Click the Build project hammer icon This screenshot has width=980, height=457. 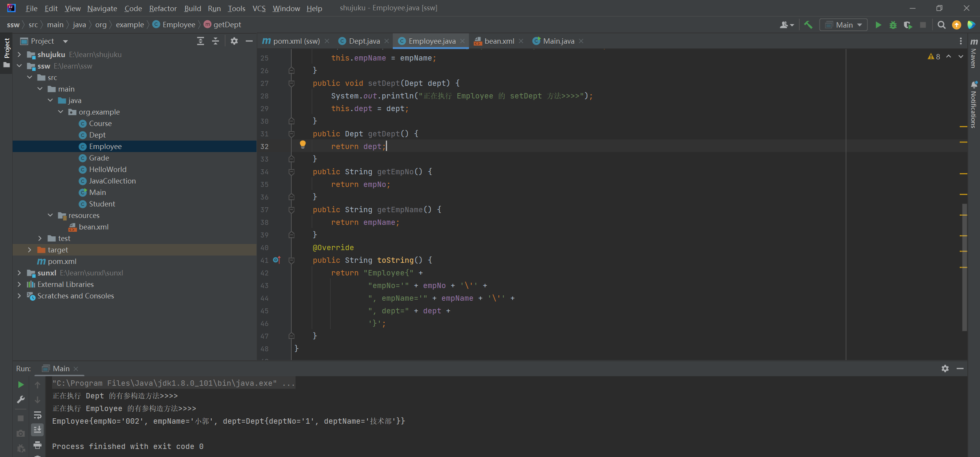click(x=808, y=25)
